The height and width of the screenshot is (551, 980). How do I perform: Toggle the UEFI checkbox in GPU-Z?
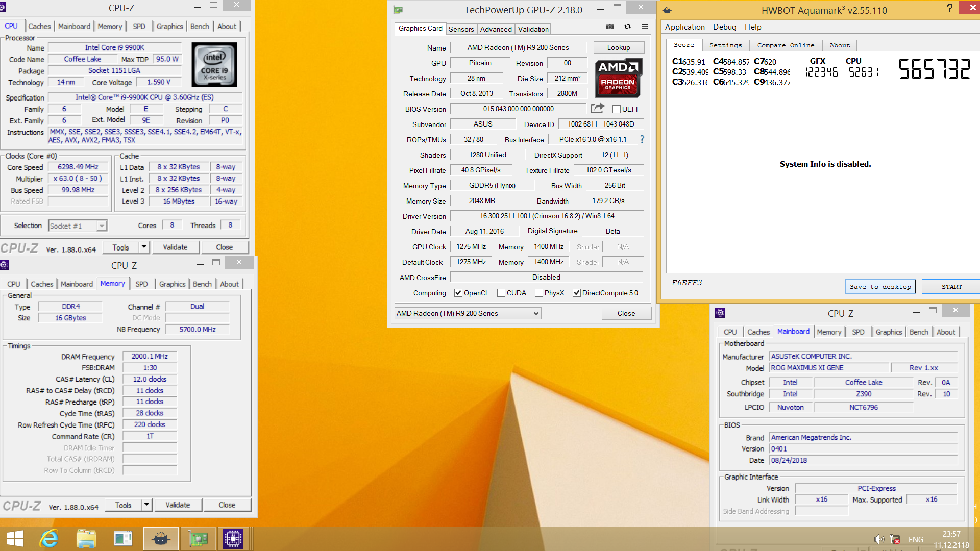(x=617, y=109)
